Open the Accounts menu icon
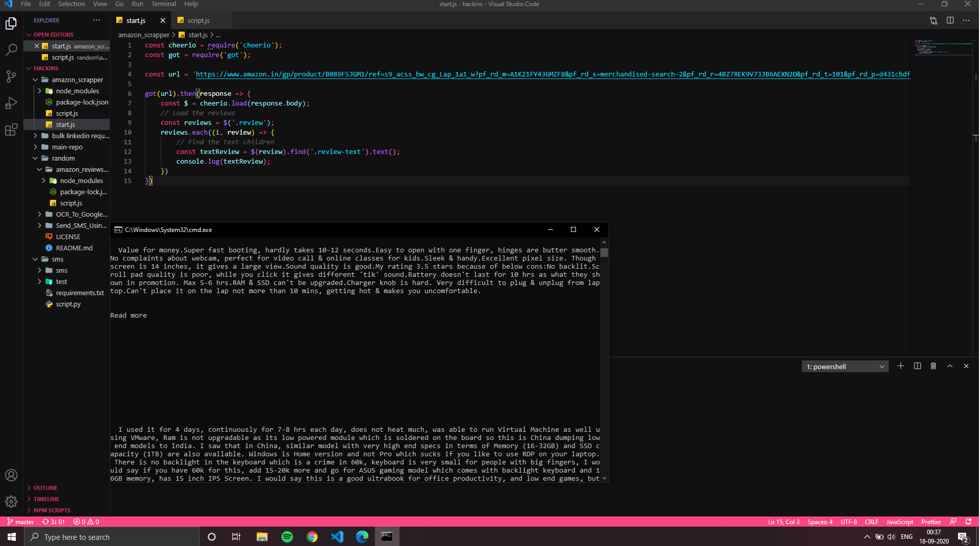The width and height of the screenshot is (980, 546). (11, 475)
